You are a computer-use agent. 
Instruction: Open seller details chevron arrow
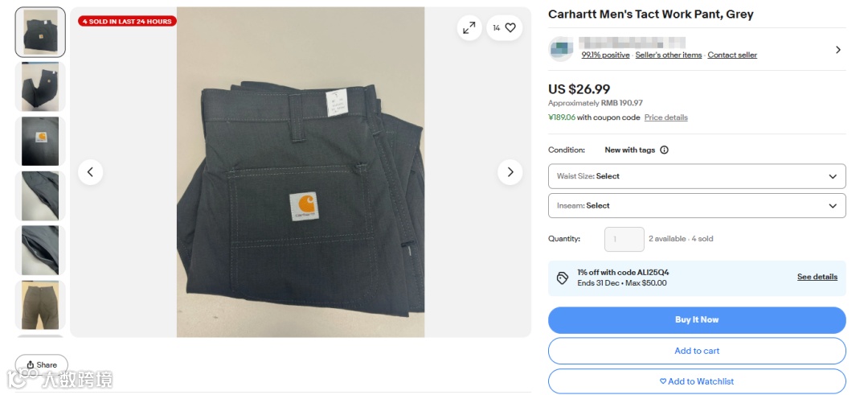click(838, 50)
